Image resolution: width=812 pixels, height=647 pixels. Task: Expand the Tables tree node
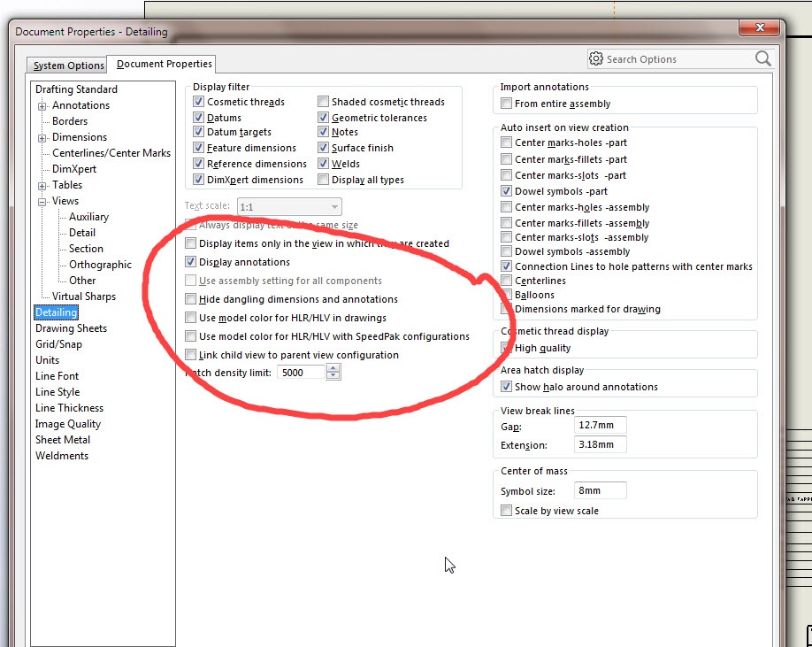42,186
